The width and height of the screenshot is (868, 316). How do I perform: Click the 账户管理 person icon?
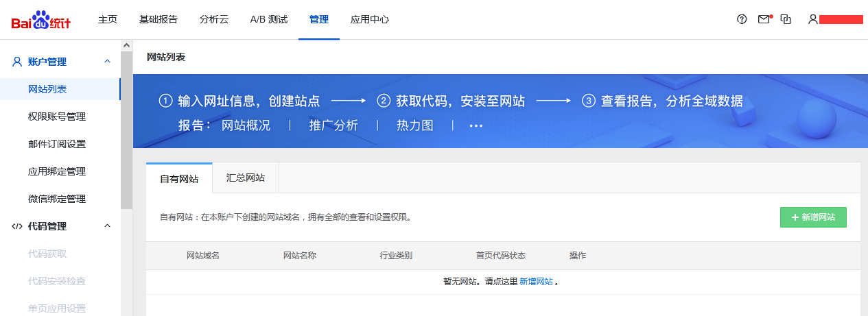pos(18,62)
